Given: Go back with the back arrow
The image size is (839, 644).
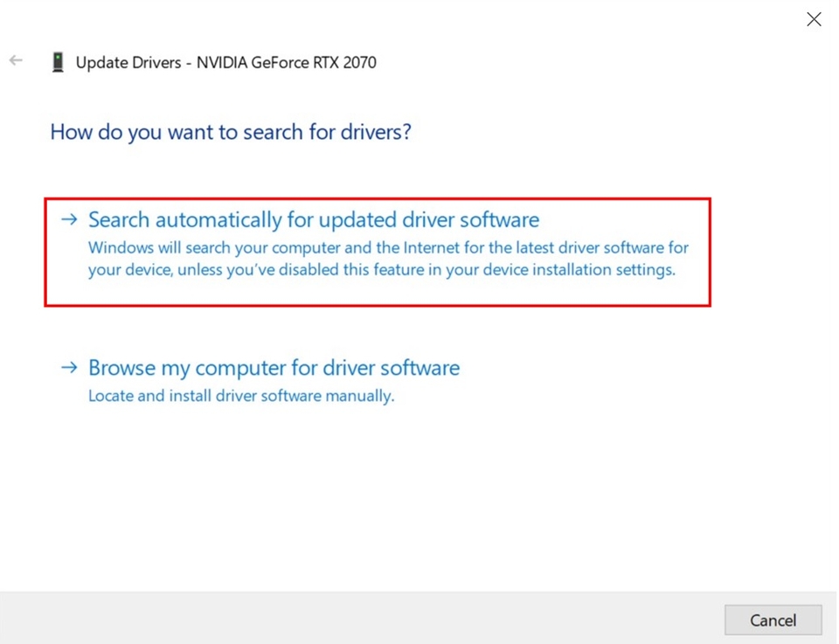Looking at the screenshot, I should (x=16, y=60).
